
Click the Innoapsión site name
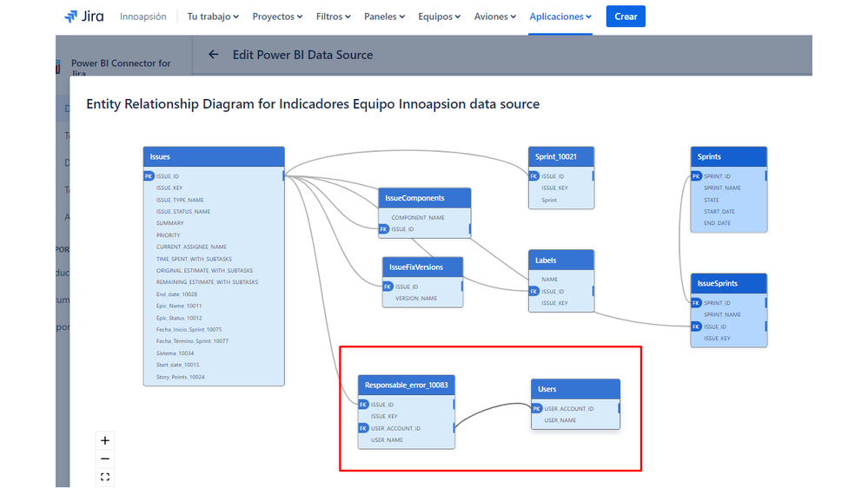(142, 16)
